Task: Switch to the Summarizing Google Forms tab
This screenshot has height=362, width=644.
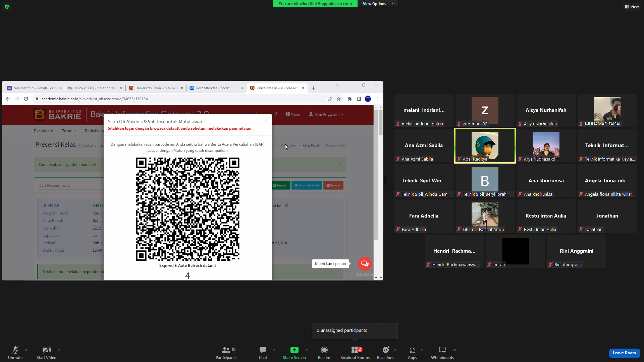Action: click(x=35, y=88)
